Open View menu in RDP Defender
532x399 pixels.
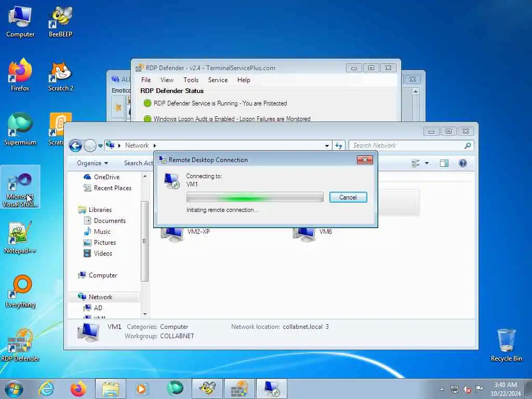[x=167, y=79]
